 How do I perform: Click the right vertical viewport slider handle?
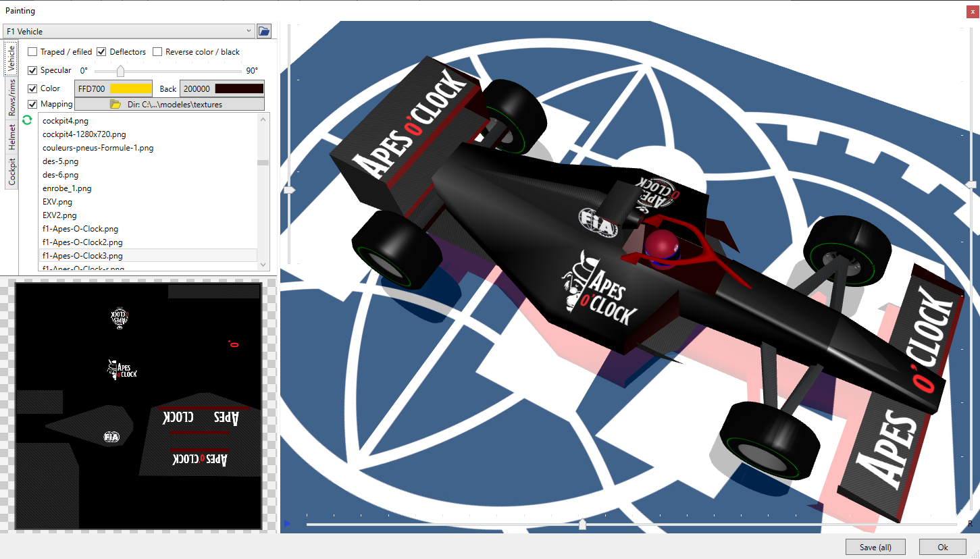(971, 184)
